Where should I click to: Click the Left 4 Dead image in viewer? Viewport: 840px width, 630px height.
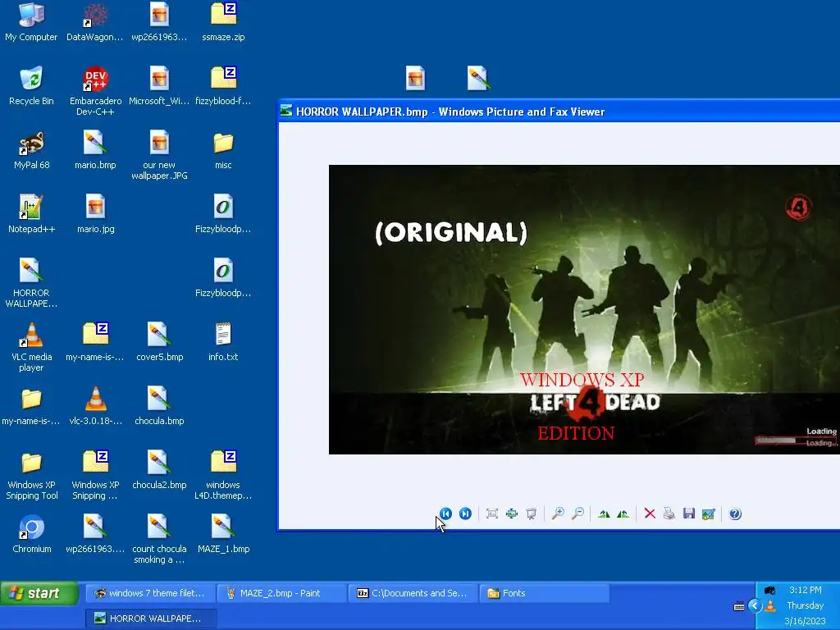pyautogui.click(x=584, y=309)
